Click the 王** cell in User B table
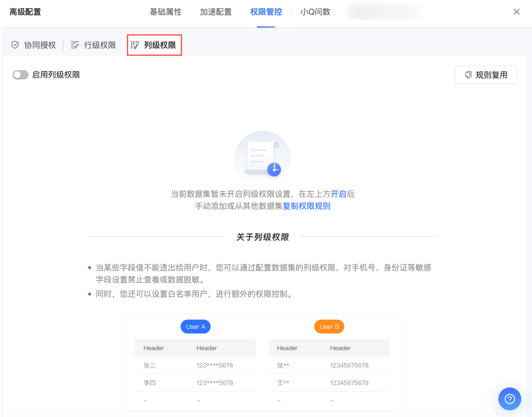The image size is (532, 417). 283,383
